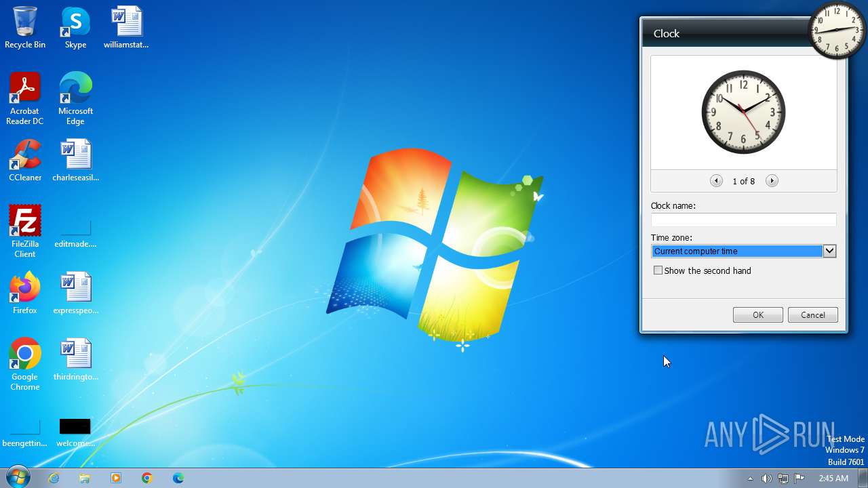Show the next clock style
Viewport: 868px width, 488px height.
772,181
